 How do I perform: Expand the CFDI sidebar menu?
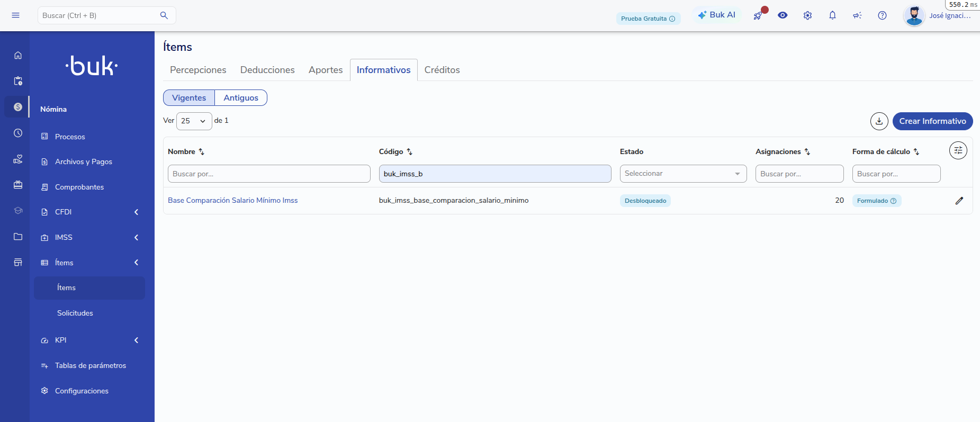(x=90, y=212)
